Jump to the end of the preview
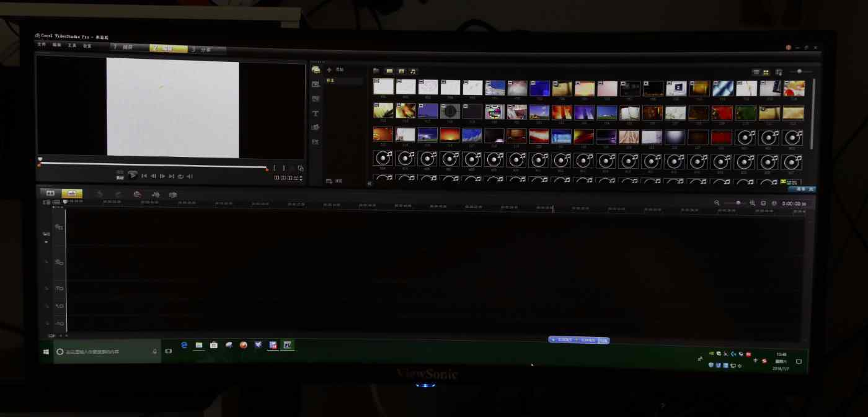Viewport: 868px width, 417px height. pos(171,176)
